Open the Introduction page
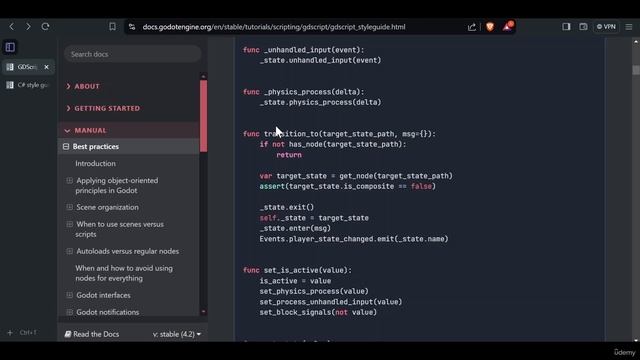The width and height of the screenshot is (640, 360). [95, 163]
